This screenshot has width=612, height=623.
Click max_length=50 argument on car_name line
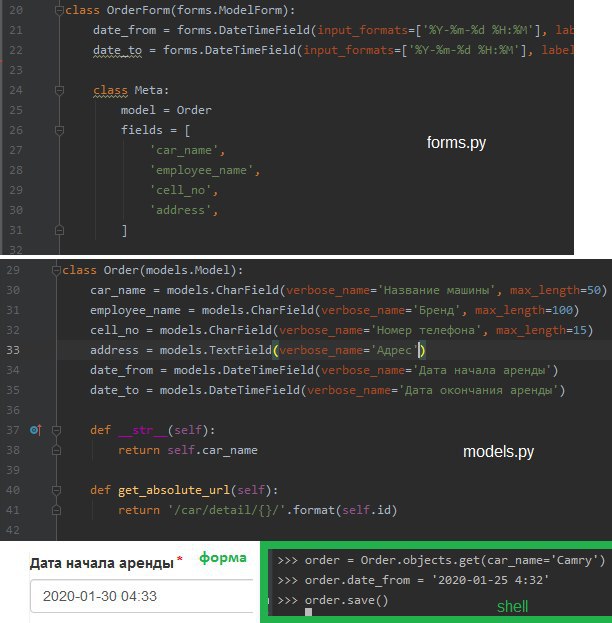click(555, 290)
